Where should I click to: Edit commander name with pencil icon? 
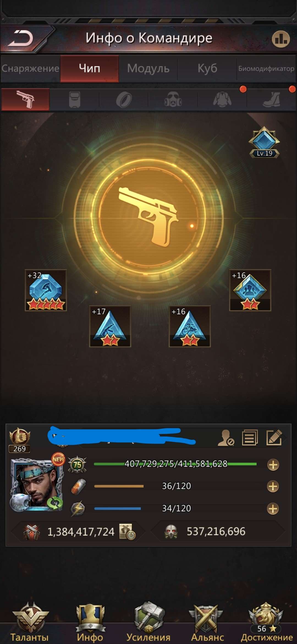274,437
